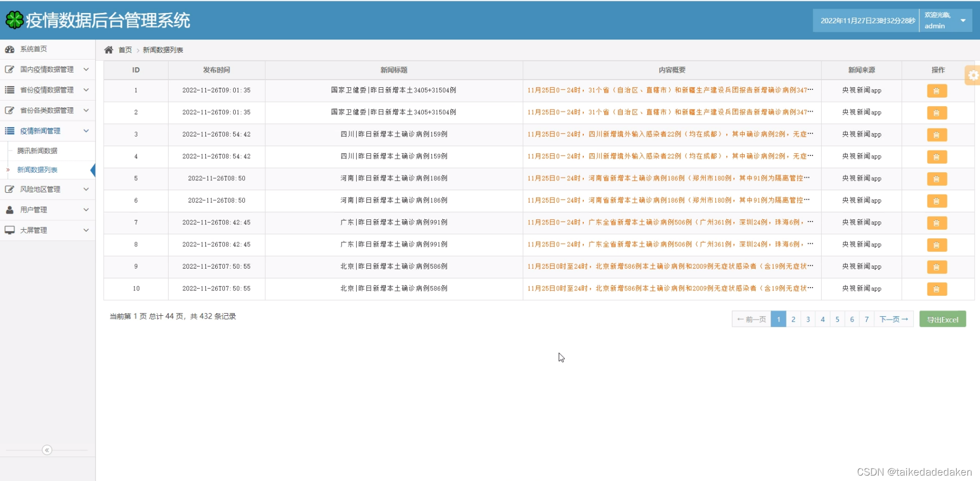The width and height of the screenshot is (980, 481).
Task: Click title 四川|昨日新增本土确诊病例159例 in row 4
Action: pyautogui.click(x=394, y=157)
